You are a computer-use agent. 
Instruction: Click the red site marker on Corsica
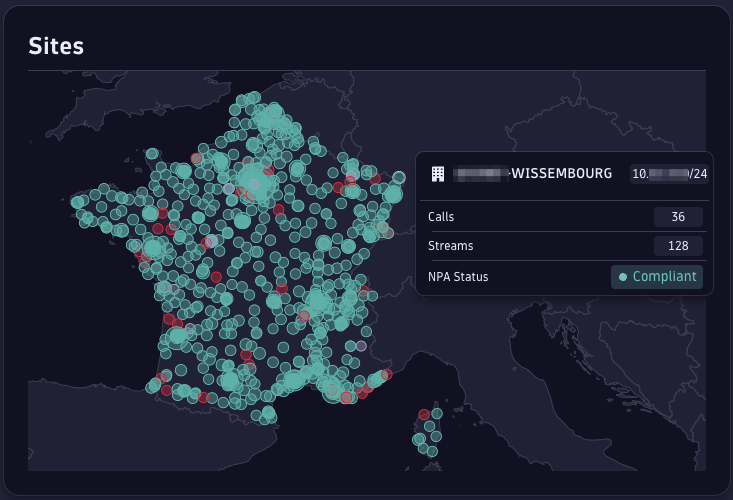coord(424,414)
